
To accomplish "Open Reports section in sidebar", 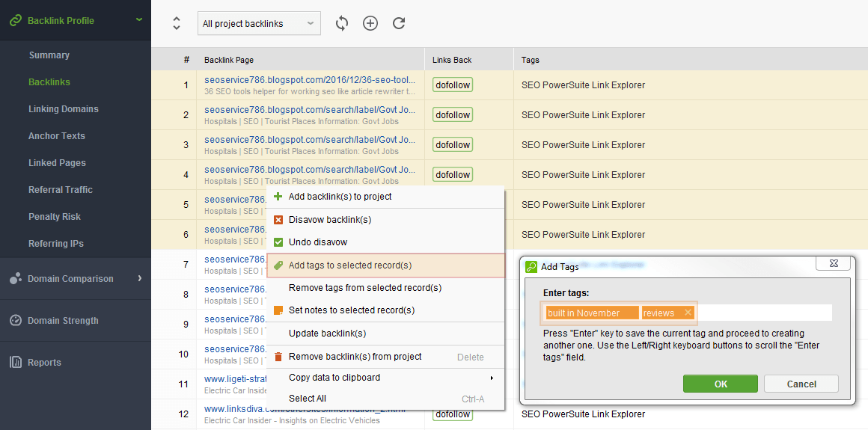I will coord(44,363).
